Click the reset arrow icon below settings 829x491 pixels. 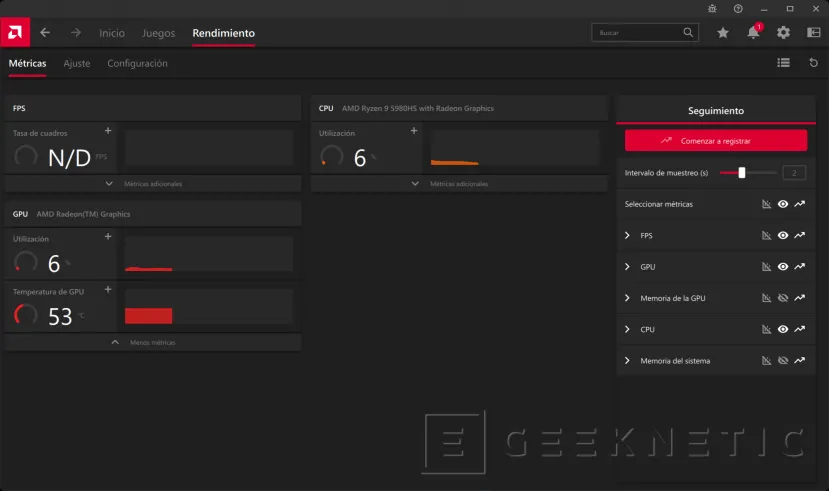pyautogui.click(x=813, y=63)
